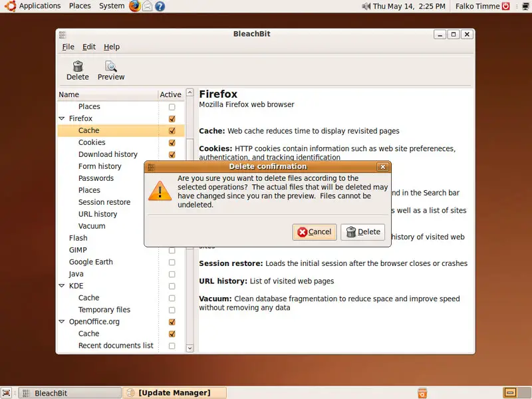The image size is (532, 399).
Task: Select the Java row
Action: 121,274
